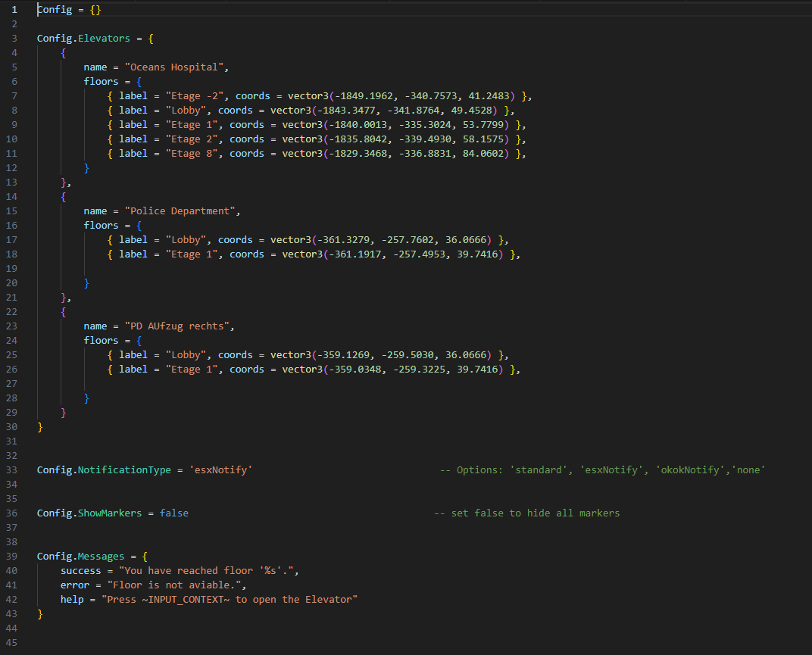This screenshot has height=655, width=812.
Task: Click the "Floor is not aviable." string
Action: [x=174, y=585]
